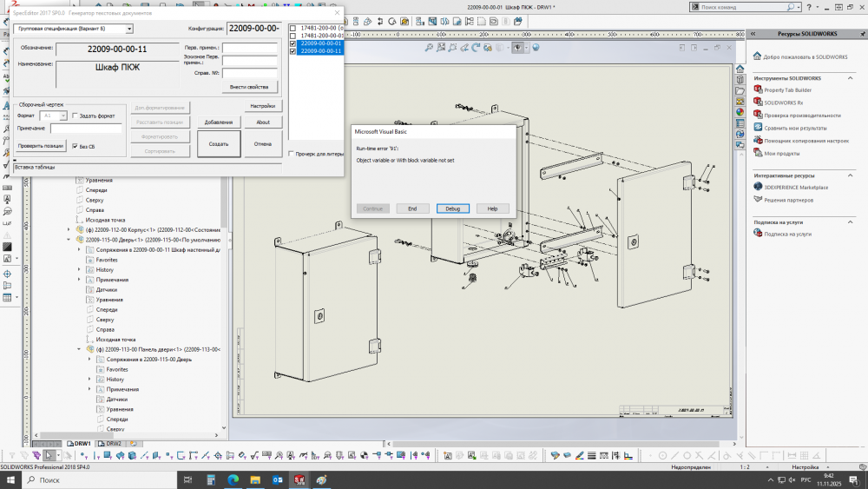This screenshot has width=868, height=489.
Task: Open 3DEXPERIENCE Marketplace resource
Action: point(795,187)
